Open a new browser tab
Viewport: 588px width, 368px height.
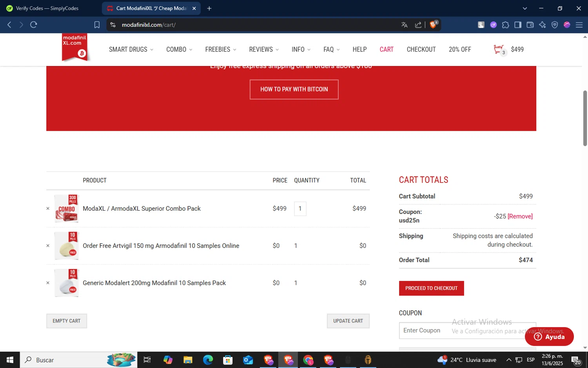(x=209, y=8)
